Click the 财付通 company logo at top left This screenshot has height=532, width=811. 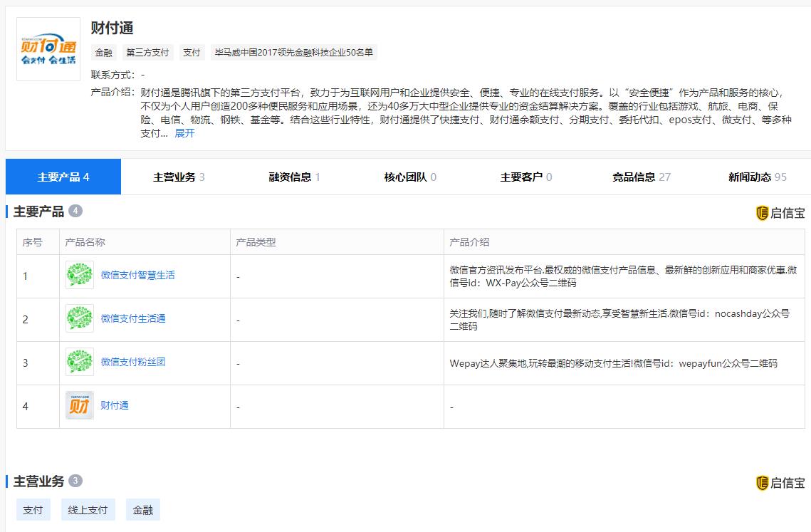pyautogui.click(x=48, y=48)
